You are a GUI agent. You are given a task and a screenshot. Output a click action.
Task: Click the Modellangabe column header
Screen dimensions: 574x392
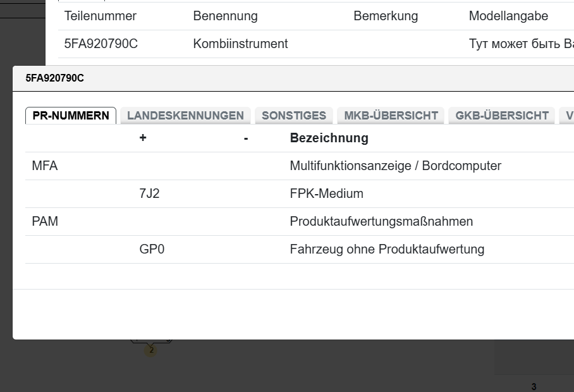pyautogui.click(x=508, y=16)
